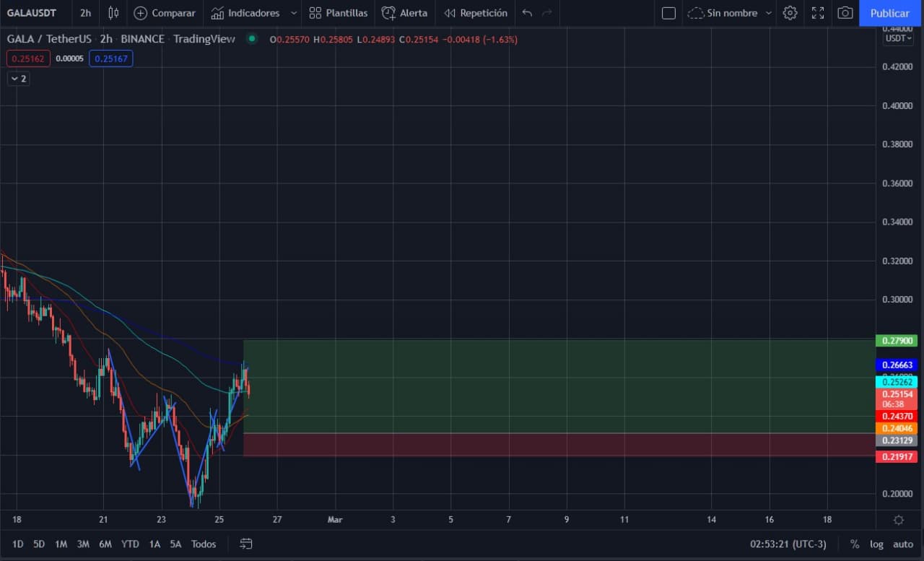
Task: Click the Mar label on the time axis
Action: click(x=334, y=519)
